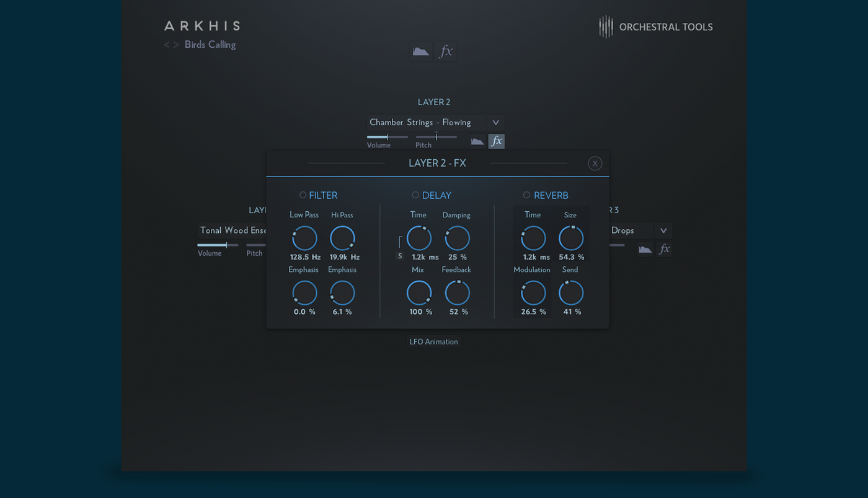Viewport: 868px width, 498px height.
Task: Go to previous preset arrow
Action: tap(167, 45)
